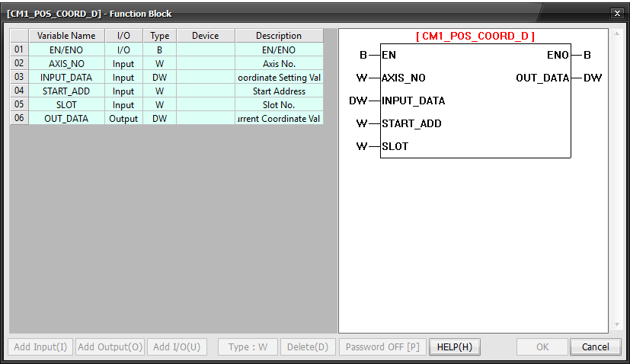Click the START_ADD variable name cell
The width and height of the screenshot is (630, 364).
(67, 91)
